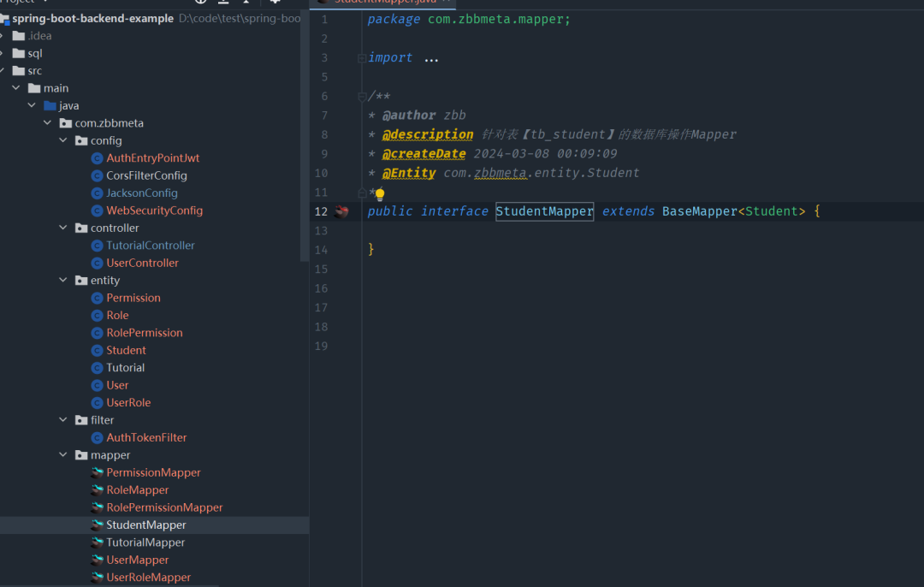Click the Student generic type in editor
Screen dimensions: 924x587
(x=772, y=211)
